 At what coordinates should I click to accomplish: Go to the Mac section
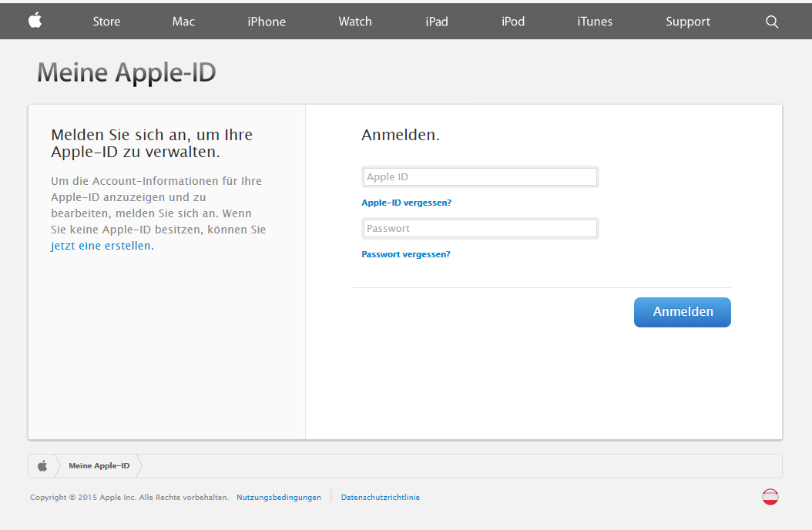[x=183, y=22]
